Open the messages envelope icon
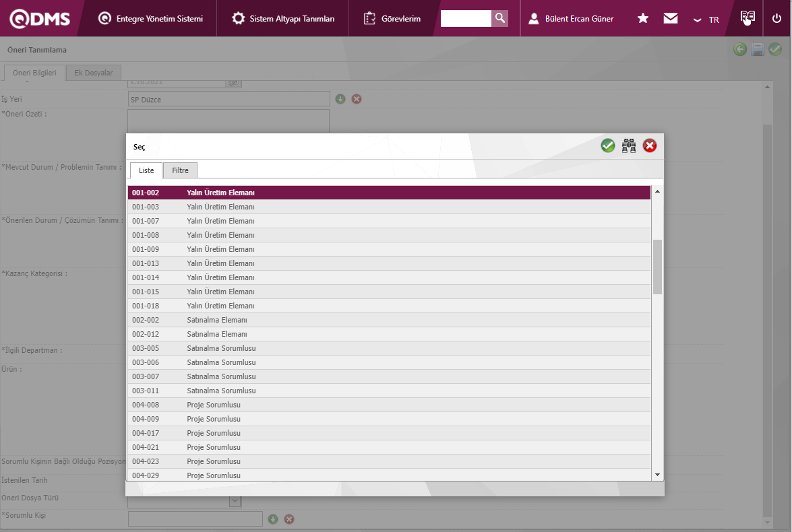The height and width of the screenshot is (532, 792). (670, 19)
